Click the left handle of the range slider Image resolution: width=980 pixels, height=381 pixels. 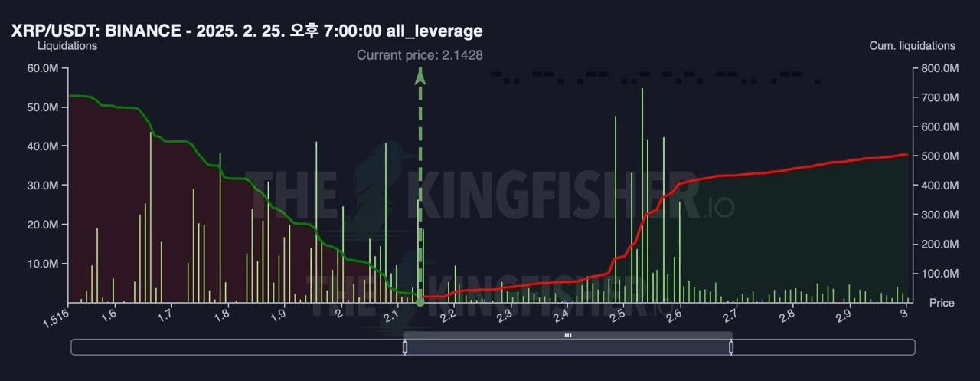(x=405, y=347)
